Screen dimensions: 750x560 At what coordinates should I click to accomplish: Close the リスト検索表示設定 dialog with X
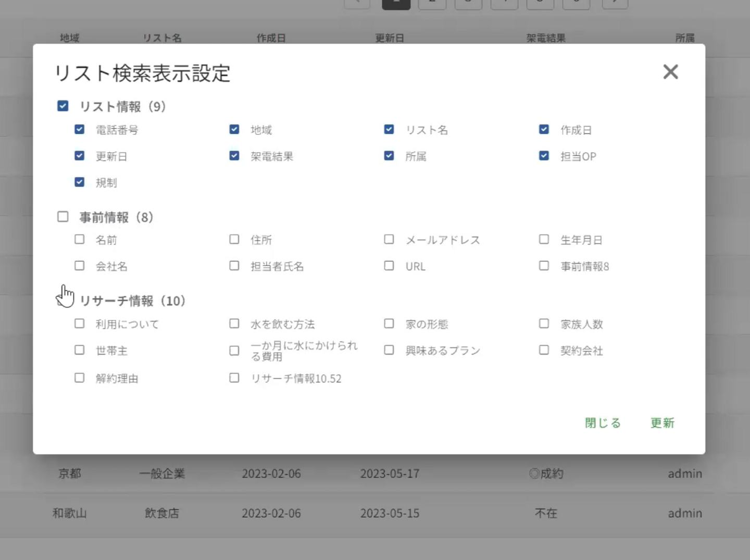pos(670,72)
